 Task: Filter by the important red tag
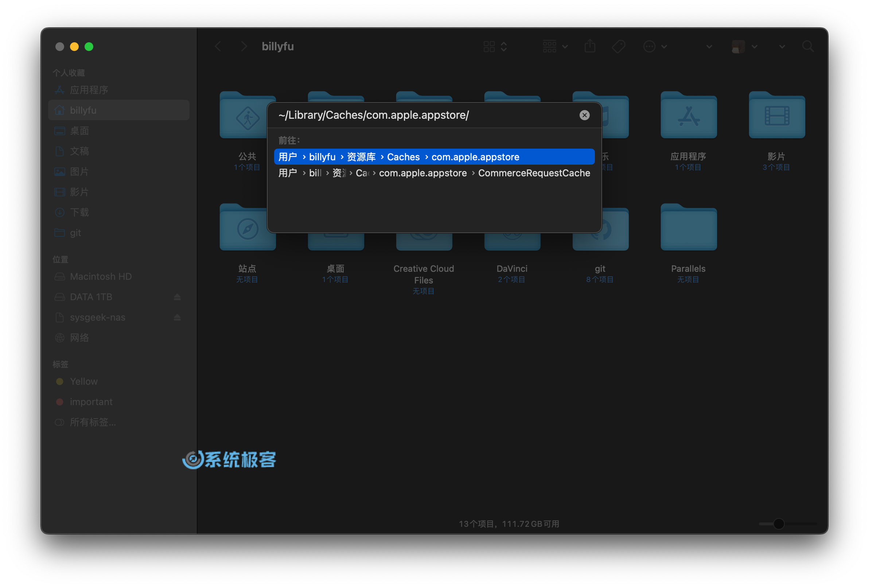click(118, 402)
